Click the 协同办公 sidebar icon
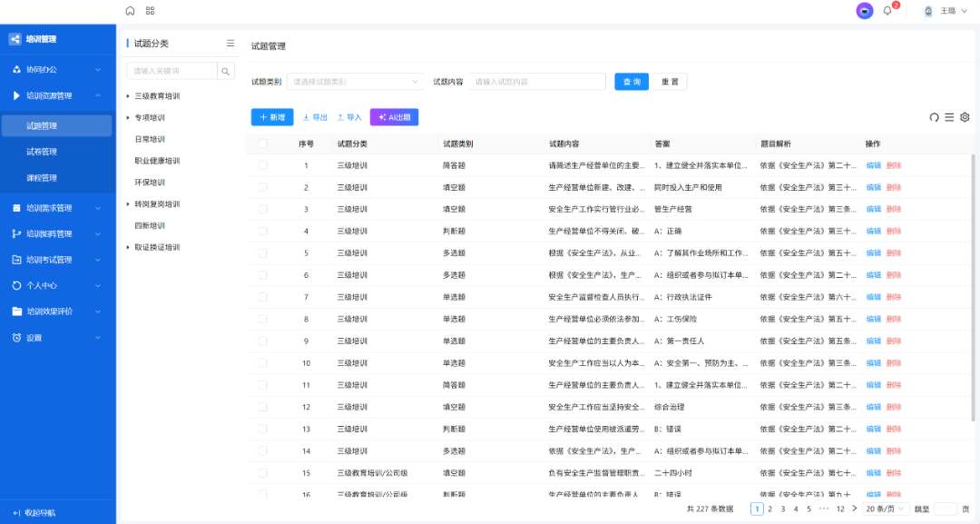The image size is (980, 524). pyautogui.click(x=16, y=69)
